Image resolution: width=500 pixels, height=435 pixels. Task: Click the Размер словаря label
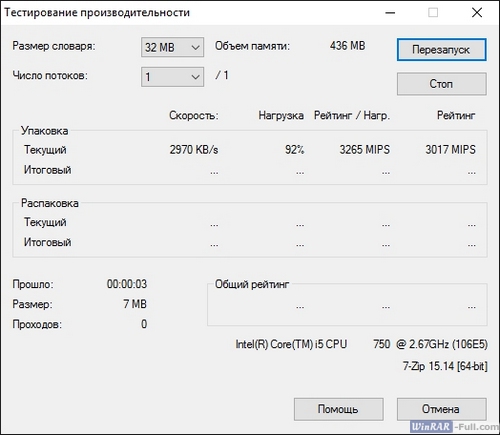tap(54, 46)
